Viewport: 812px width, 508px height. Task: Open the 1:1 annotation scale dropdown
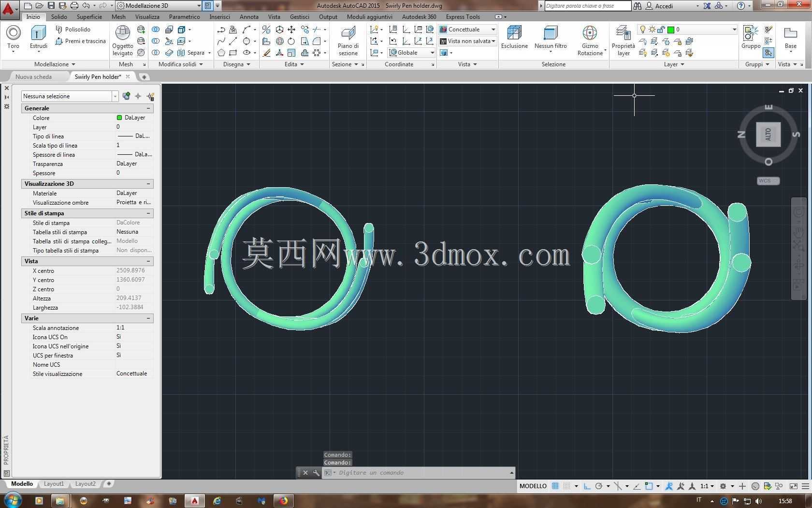pyautogui.click(x=707, y=486)
